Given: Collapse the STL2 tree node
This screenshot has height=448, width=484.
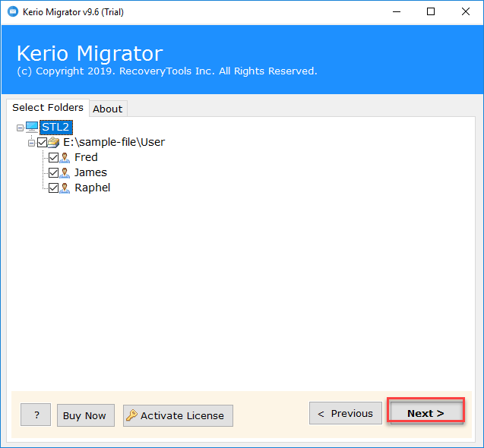Looking at the screenshot, I should point(20,128).
